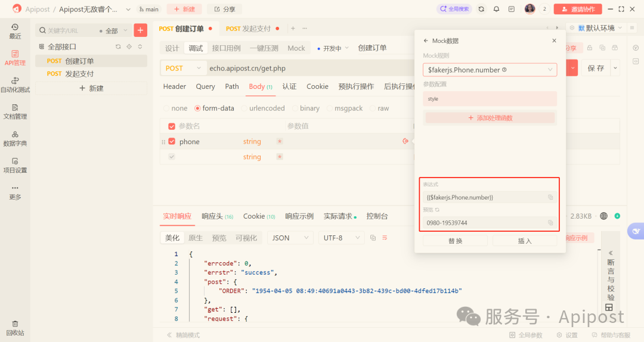Image resolution: width=644 pixels, height=342 pixels.
Task: Toggle response line-wrap icon
Action: pos(385,238)
